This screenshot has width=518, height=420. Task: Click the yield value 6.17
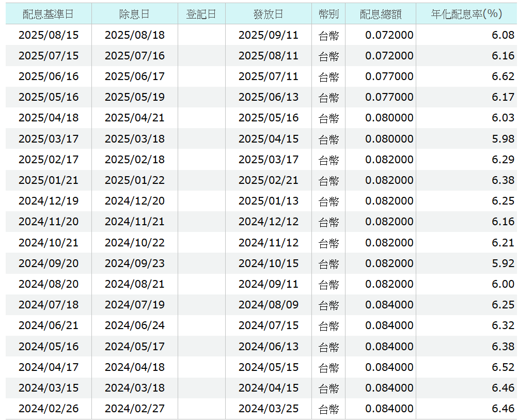click(503, 97)
